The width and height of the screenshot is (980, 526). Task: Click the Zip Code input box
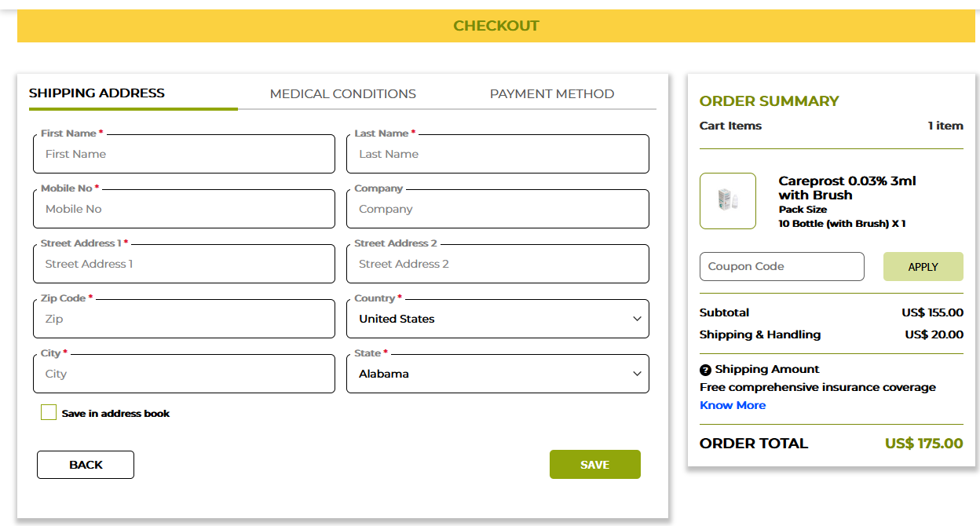[184, 320]
